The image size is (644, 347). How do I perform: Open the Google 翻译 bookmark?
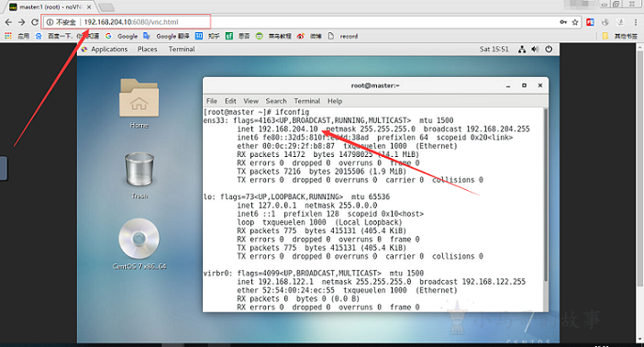pyautogui.click(x=166, y=36)
